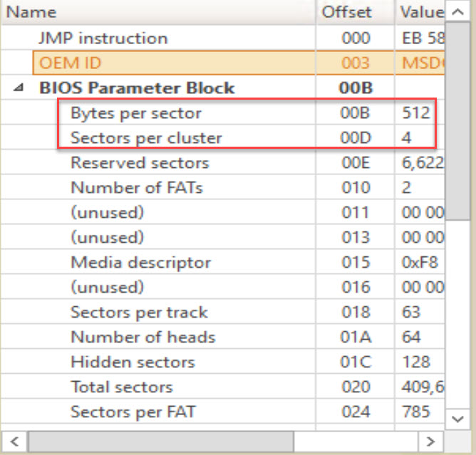Select the JMP instruction row
Screen dimensions: 476x455
[103, 38]
